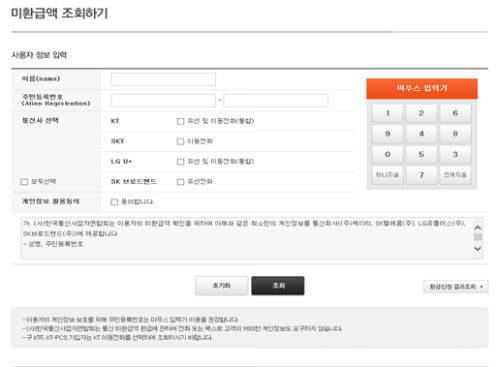Click the SK 브로드밴드 carrier name

[134, 182]
